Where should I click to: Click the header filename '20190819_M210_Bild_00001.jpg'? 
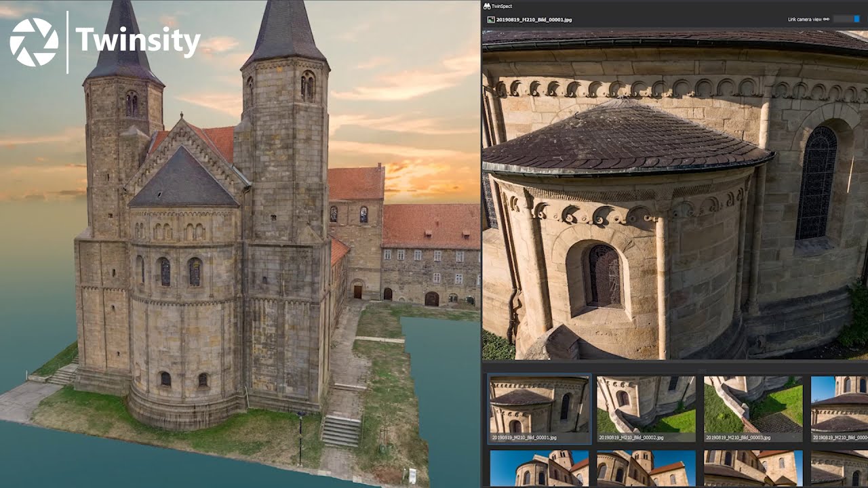point(534,20)
